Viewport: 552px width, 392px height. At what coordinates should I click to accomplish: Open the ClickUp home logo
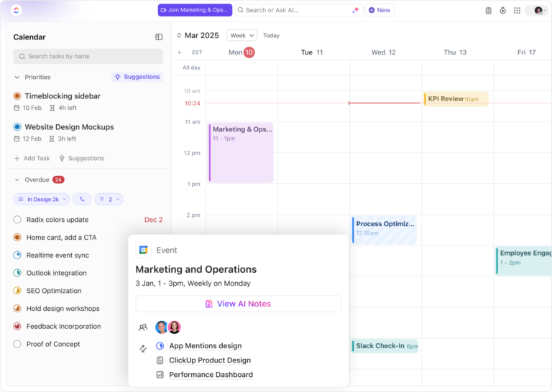point(17,10)
